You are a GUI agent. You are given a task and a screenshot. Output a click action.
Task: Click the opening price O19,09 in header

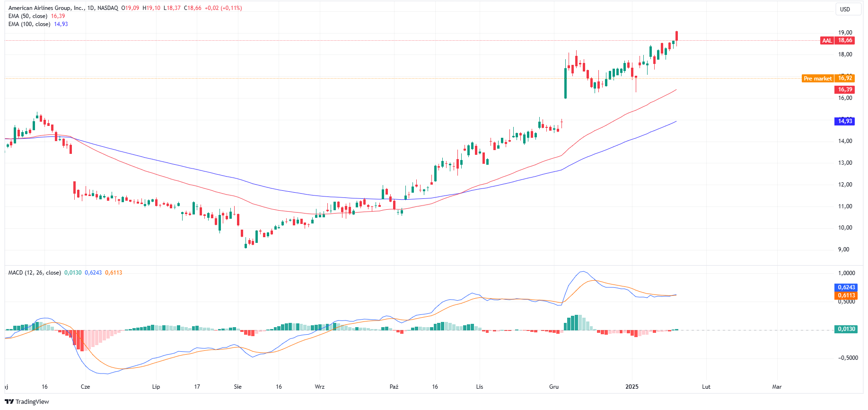(x=130, y=8)
